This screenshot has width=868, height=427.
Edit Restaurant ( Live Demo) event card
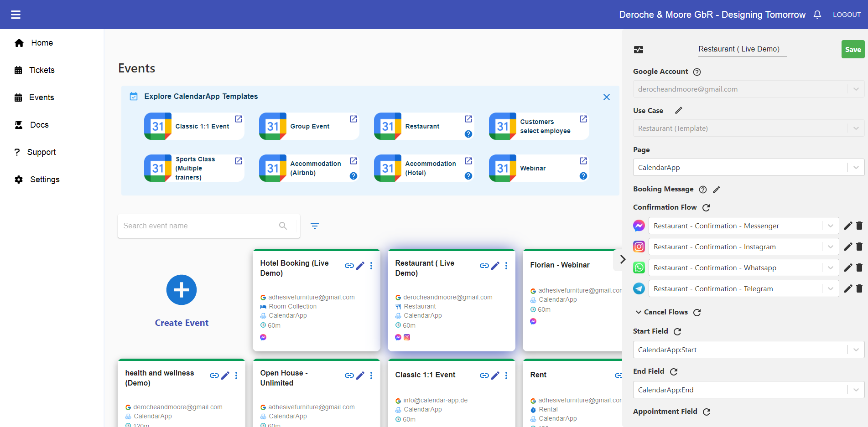(495, 266)
